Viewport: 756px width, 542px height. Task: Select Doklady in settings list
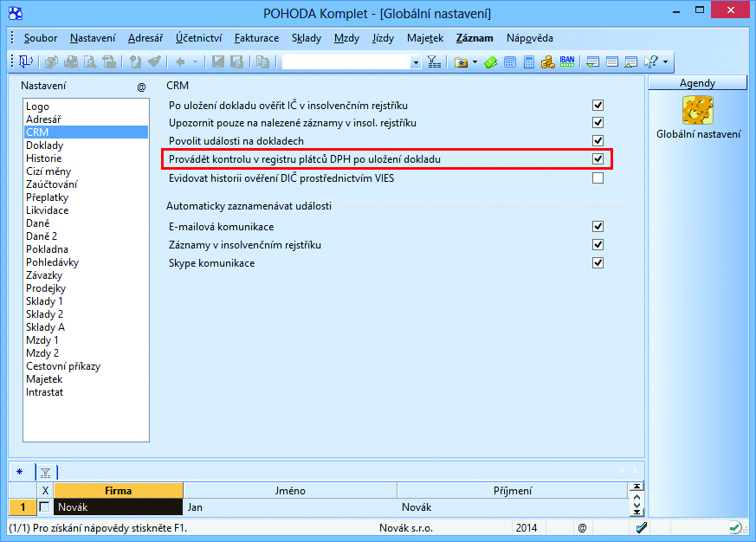coord(86,145)
